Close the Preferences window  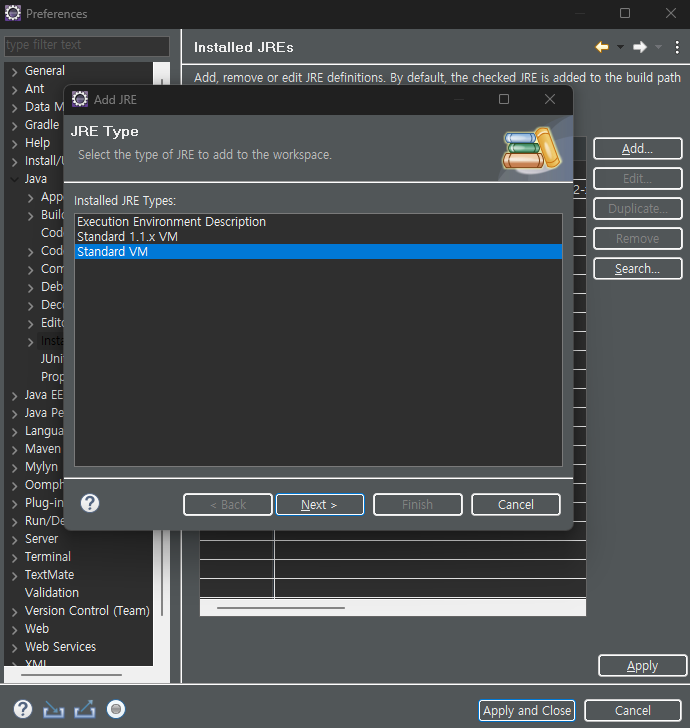[x=671, y=13]
